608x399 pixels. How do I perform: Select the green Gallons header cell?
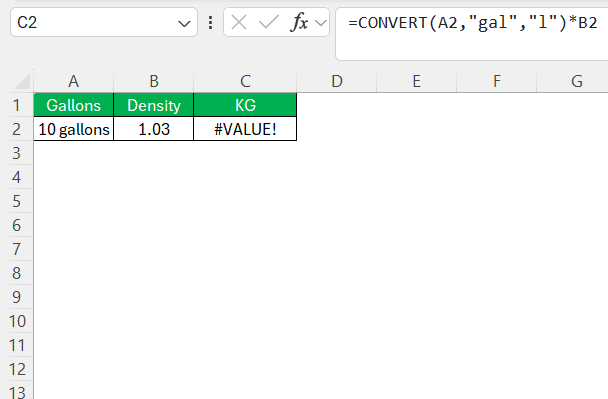pyautogui.click(x=74, y=105)
